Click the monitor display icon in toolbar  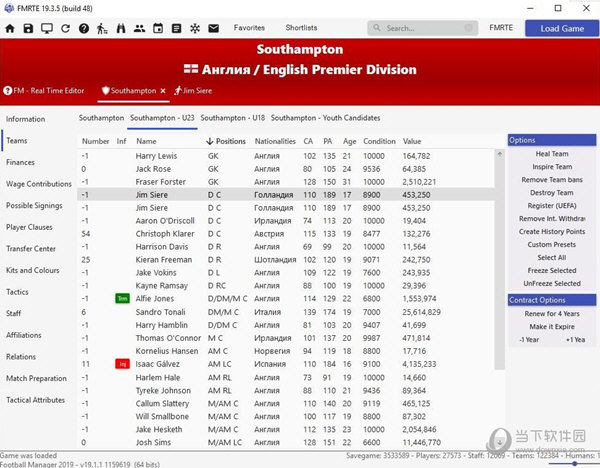(46, 28)
